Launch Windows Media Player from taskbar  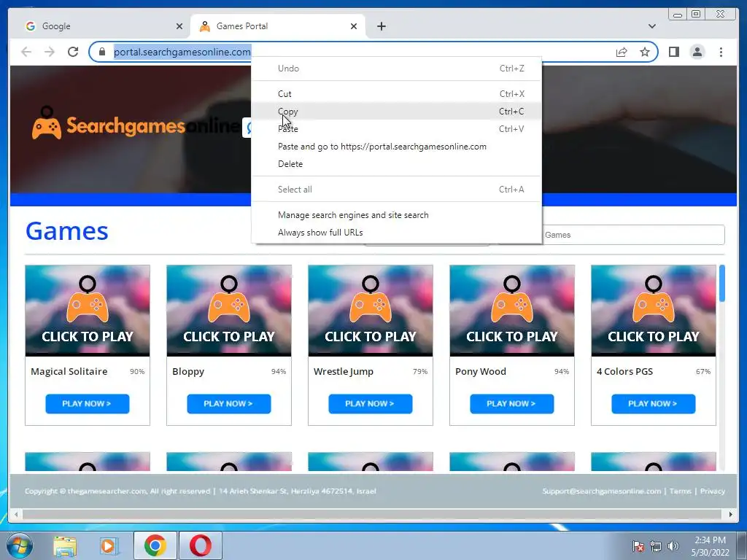click(x=109, y=546)
